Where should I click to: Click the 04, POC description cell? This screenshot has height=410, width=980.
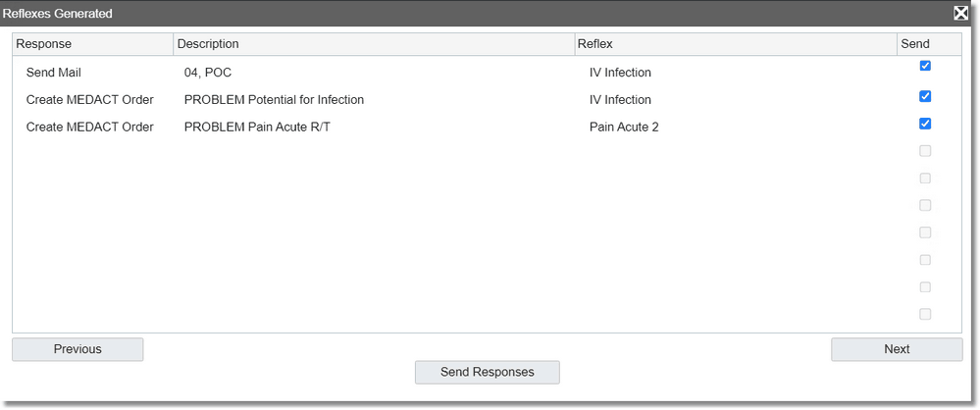click(208, 73)
